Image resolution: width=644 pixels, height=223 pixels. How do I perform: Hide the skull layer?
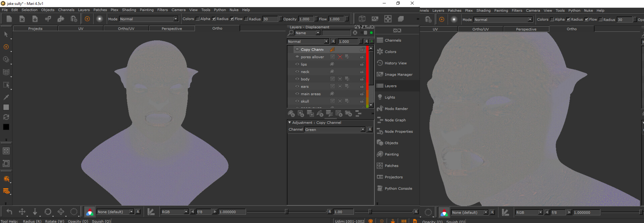point(297,101)
